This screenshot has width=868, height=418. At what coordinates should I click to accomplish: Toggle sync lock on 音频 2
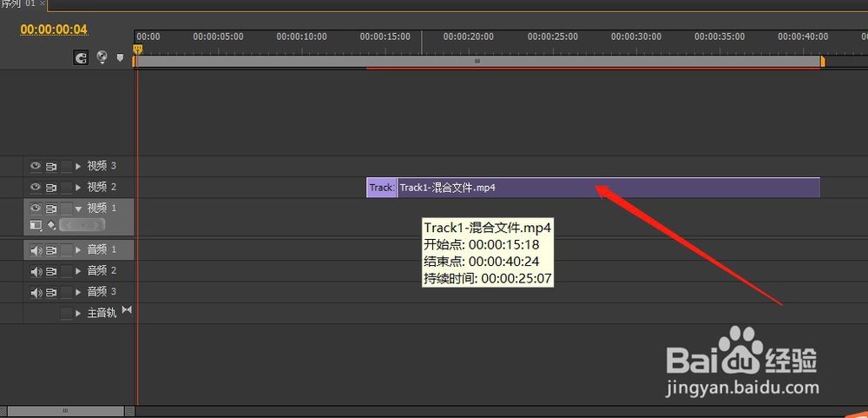click(x=51, y=271)
